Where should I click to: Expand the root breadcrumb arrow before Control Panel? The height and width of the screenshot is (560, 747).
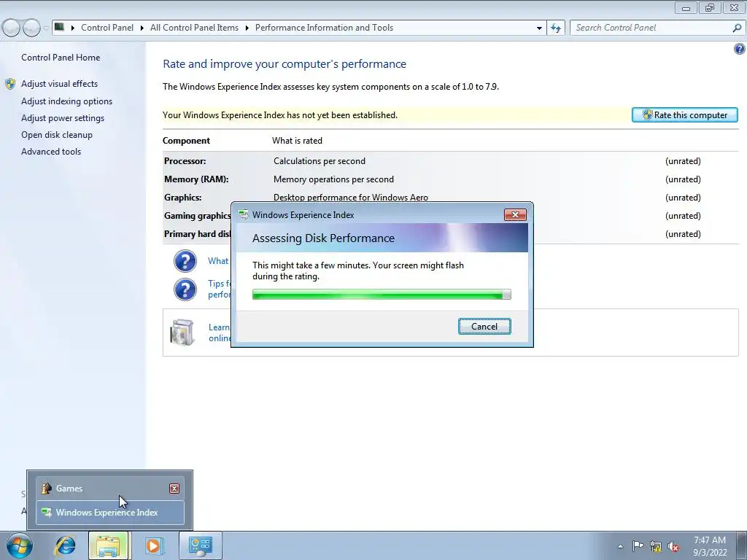(x=73, y=28)
